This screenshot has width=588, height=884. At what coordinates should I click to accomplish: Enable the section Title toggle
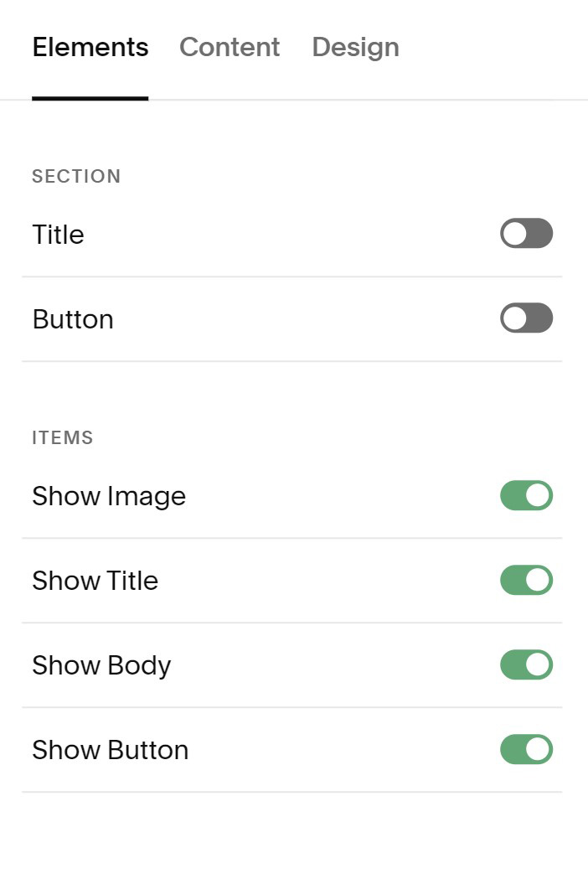click(x=526, y=234)
